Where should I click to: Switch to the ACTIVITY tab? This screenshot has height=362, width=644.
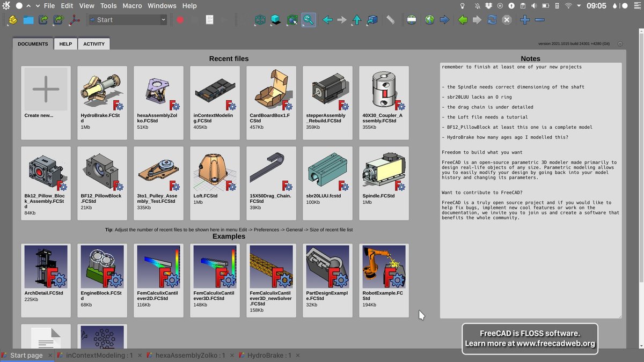coord(94,44)
